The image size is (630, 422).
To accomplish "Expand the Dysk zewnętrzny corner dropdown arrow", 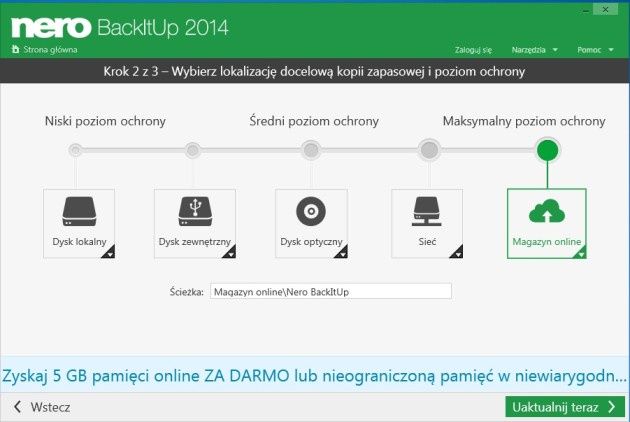I will tap(230, 252).
